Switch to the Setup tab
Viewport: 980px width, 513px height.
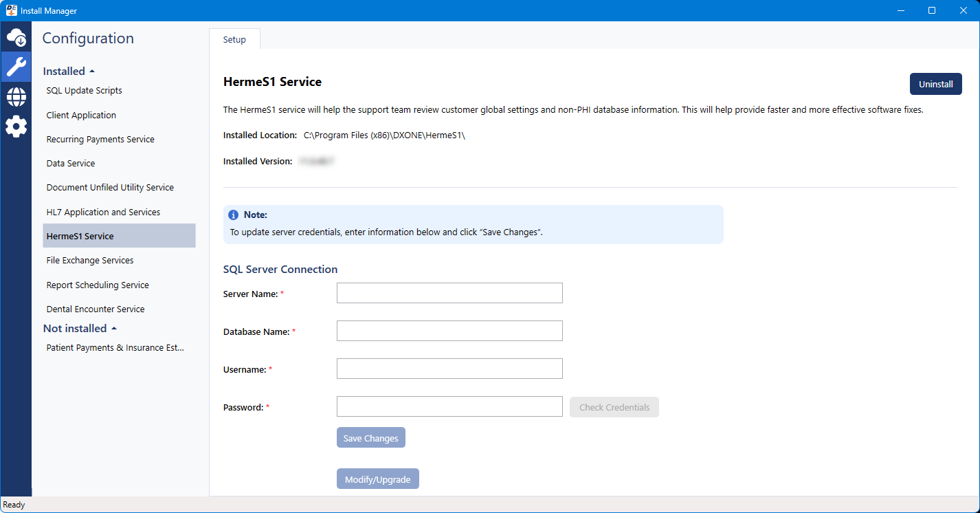tap(234, 40)
